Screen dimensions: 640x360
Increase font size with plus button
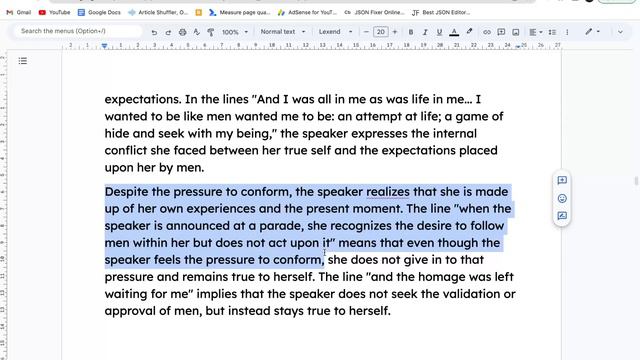[395, 32]
